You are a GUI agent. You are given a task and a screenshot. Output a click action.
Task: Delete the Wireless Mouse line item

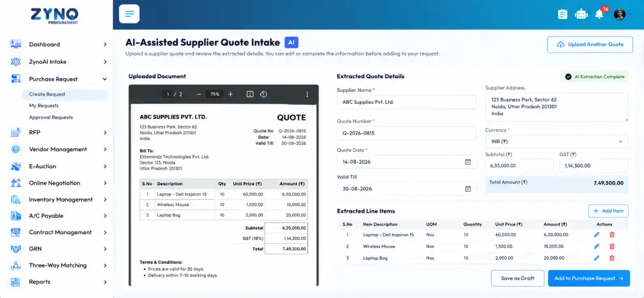612,246
